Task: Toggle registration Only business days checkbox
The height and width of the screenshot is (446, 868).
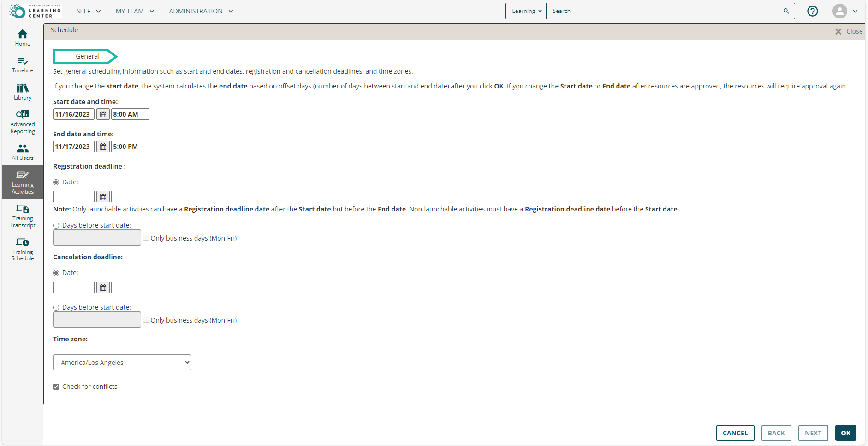Action: click(146, 238)
